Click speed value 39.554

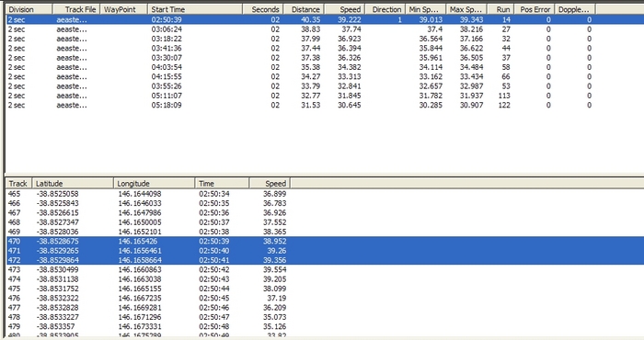pos(275,269)
